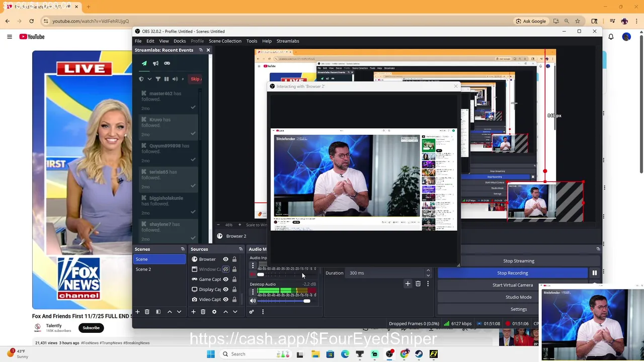Move the selected source down
This screenshot has width=644, height=362.
[234, 312]
